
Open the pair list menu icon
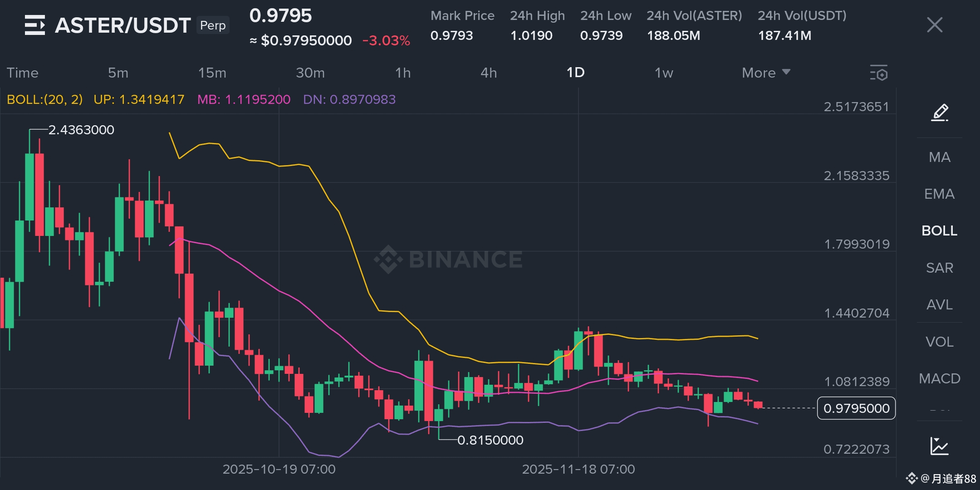(x=34, y=25)
